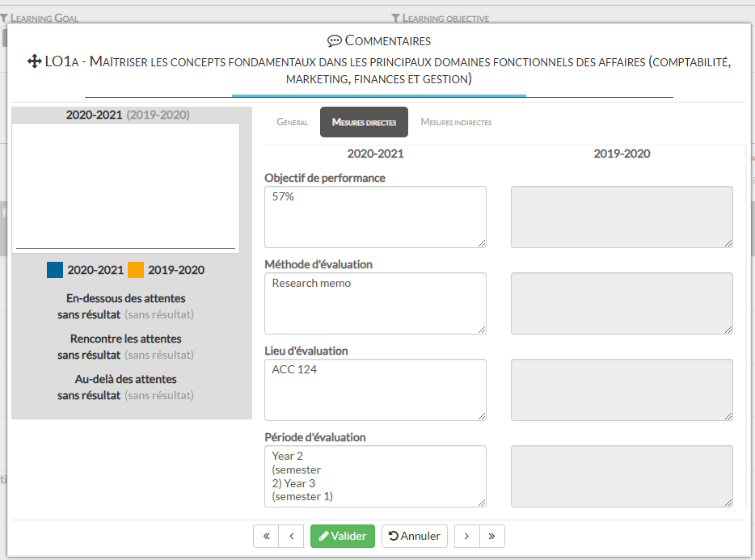Jump to last item with double-right arrow
Screen dimensions: 755x560
click(491, 536)
